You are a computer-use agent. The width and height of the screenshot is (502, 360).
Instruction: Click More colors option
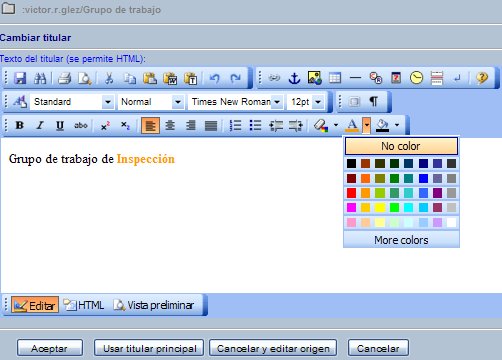[x=401, y=240]
